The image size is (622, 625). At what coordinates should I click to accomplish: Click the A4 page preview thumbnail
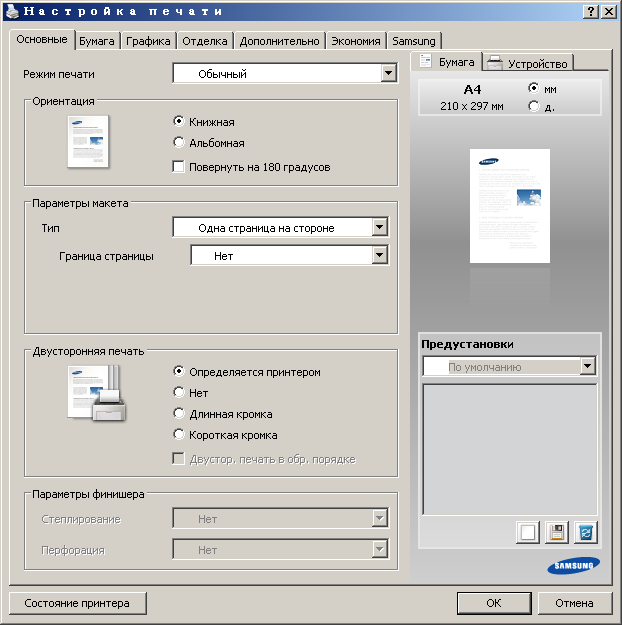click(510, 206)
